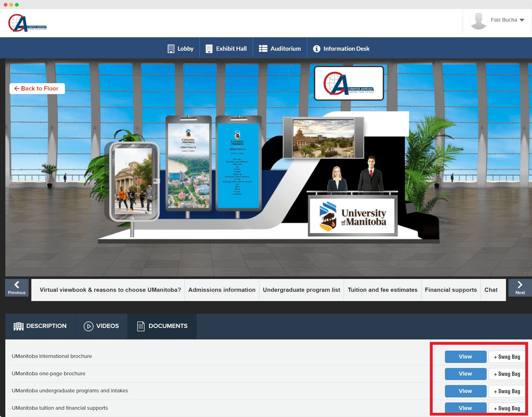The image size is (532, 417).
Task: Add undergraduate programs and intakes to Swag Bag
Action: 507,391
